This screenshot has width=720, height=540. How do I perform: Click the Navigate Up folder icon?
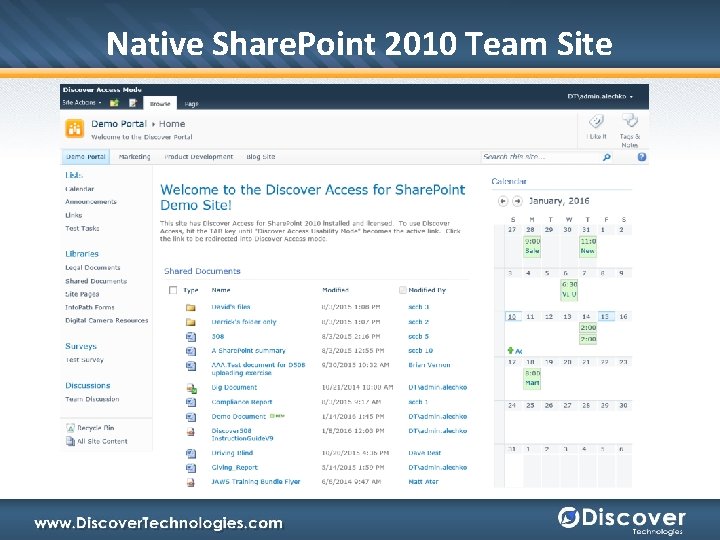tap(114, 103)
